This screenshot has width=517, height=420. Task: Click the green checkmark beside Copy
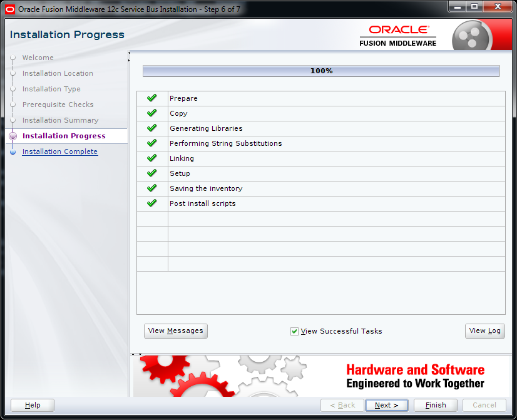tap(151, 113)
